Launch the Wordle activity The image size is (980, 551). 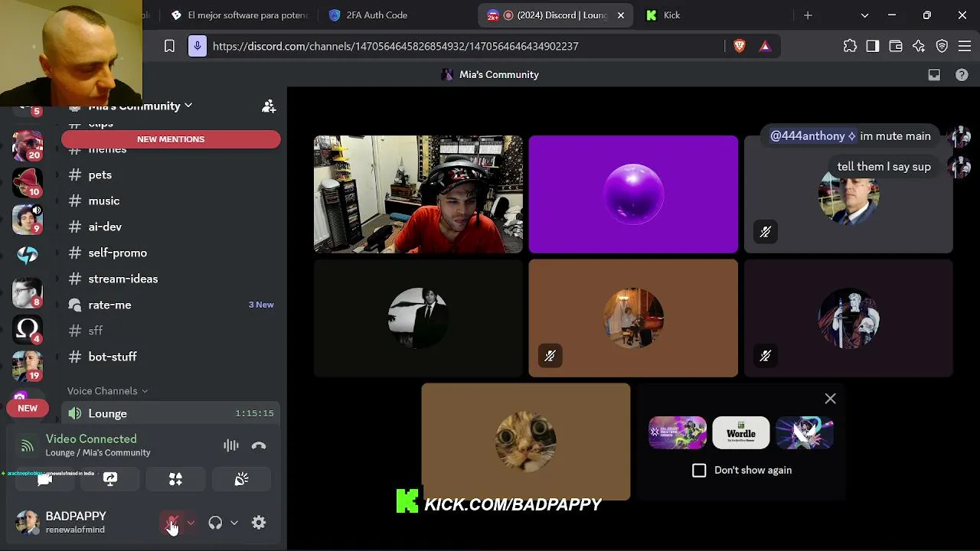(x=741, y=433)
